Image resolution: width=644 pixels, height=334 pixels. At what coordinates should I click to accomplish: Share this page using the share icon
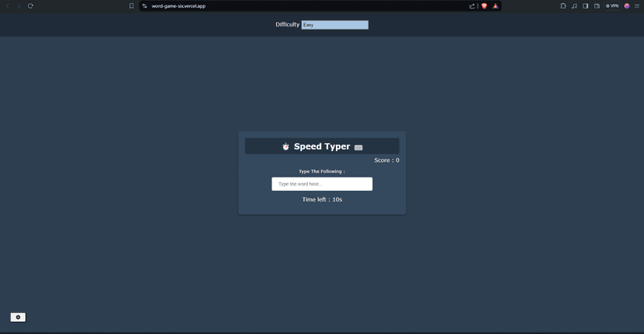472,5
